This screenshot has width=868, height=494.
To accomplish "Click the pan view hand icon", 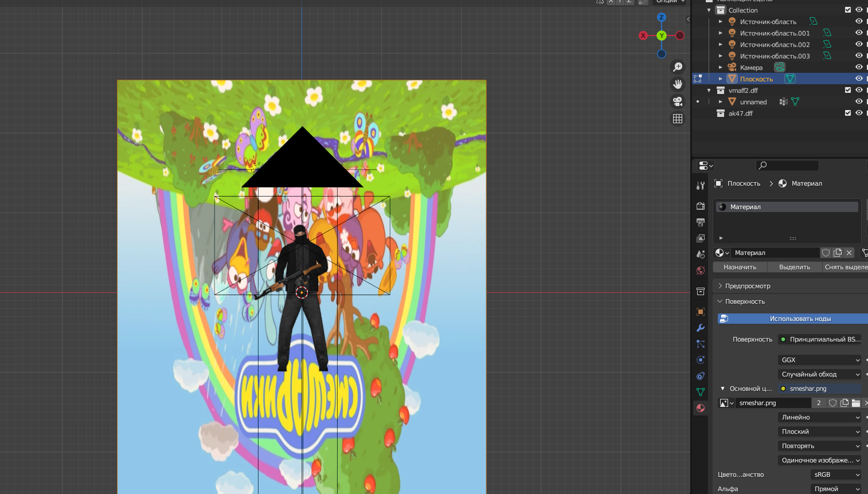I will tap(678, 84).
